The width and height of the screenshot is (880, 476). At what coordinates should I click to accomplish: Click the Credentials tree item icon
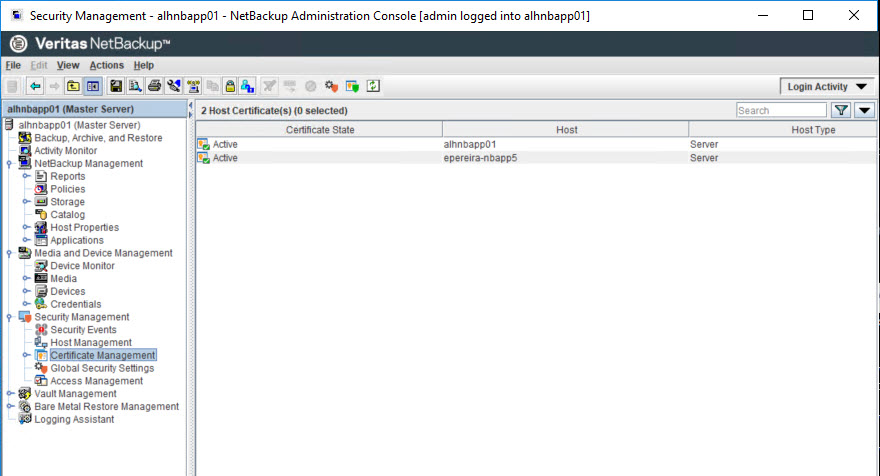coord(41,304)
